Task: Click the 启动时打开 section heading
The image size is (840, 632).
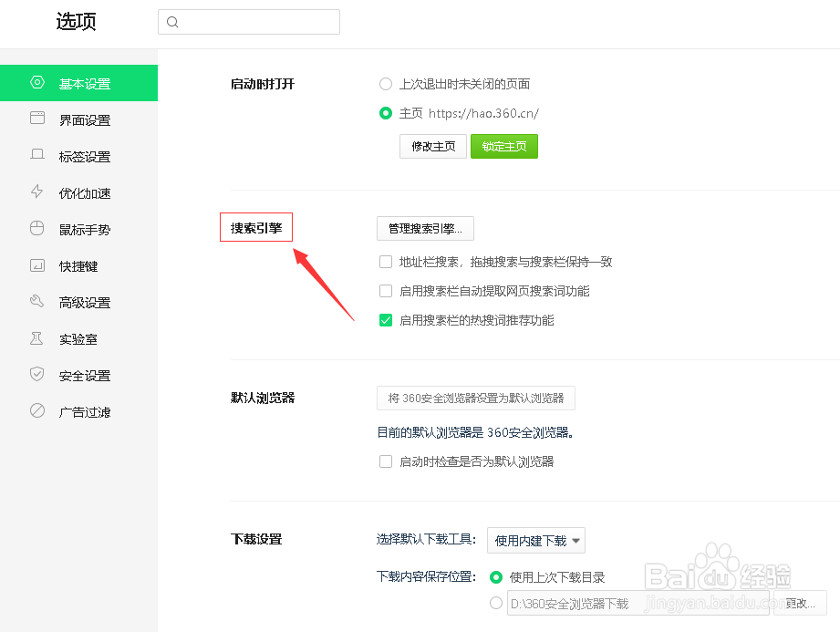Action: (x=263, y=84)
